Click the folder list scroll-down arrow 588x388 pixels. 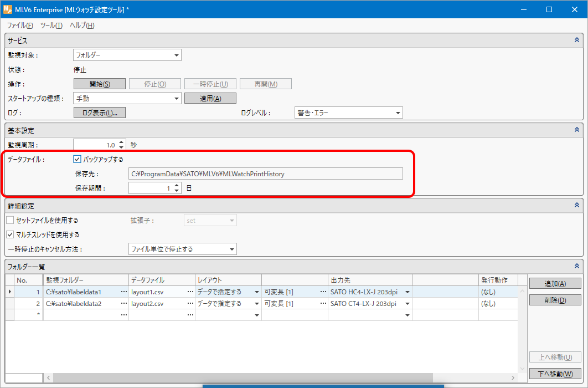(x=522, y=369)
